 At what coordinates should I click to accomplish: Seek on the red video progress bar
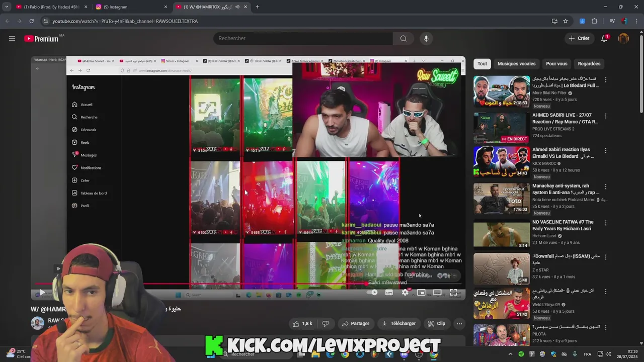[248, 284]
